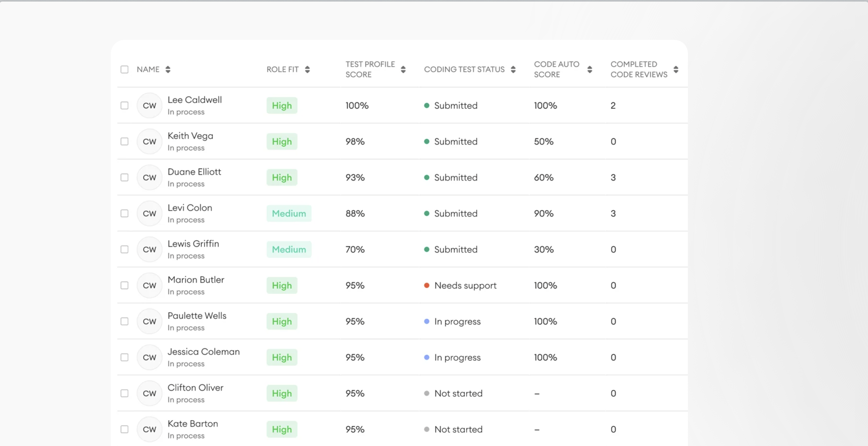
Task: Open candidate name Duane Elliott
Action: click(194, 172)
